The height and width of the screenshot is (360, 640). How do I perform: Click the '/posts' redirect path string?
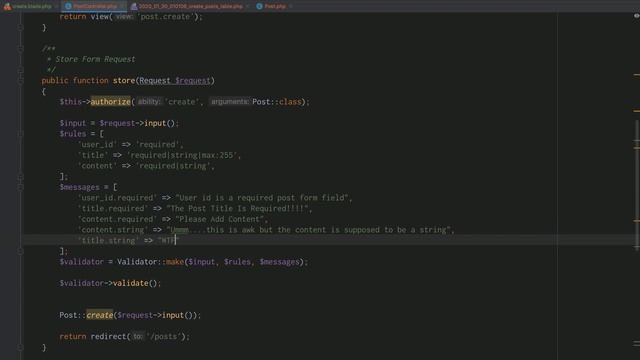point(164,336)
